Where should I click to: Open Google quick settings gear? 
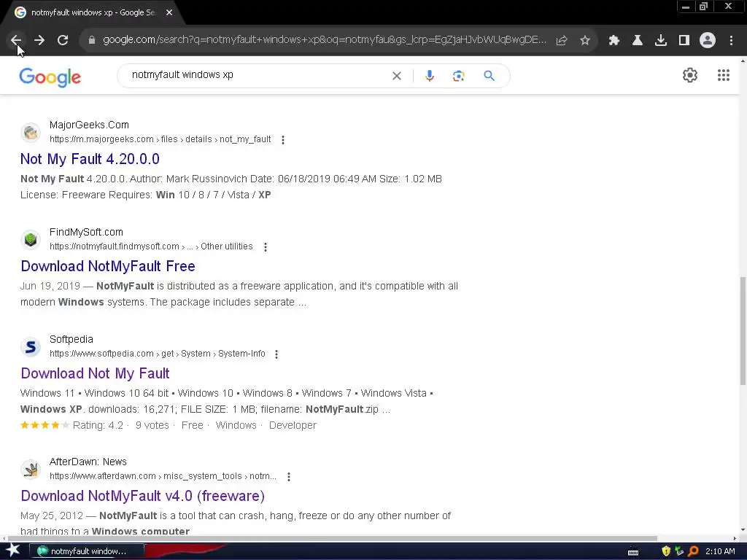tap(690, 75)
